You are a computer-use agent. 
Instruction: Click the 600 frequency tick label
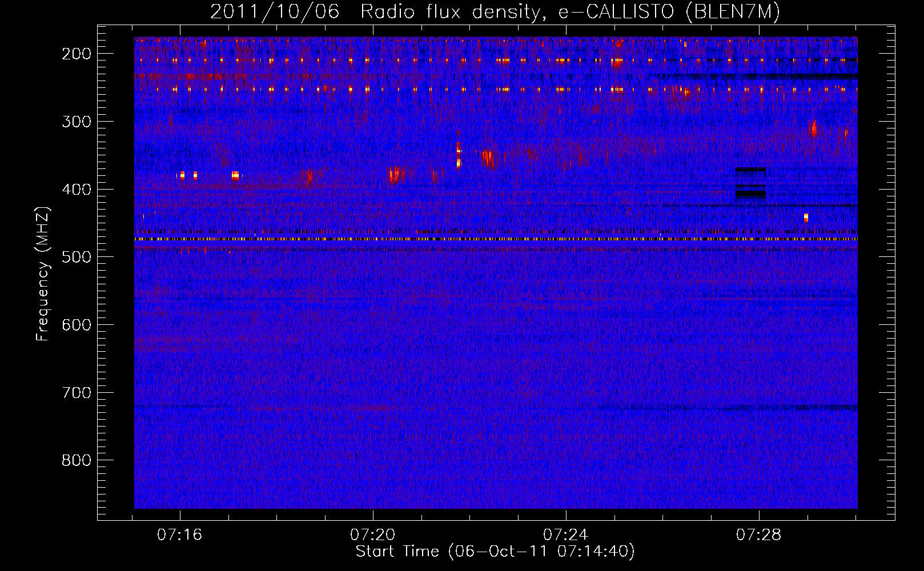76,325
